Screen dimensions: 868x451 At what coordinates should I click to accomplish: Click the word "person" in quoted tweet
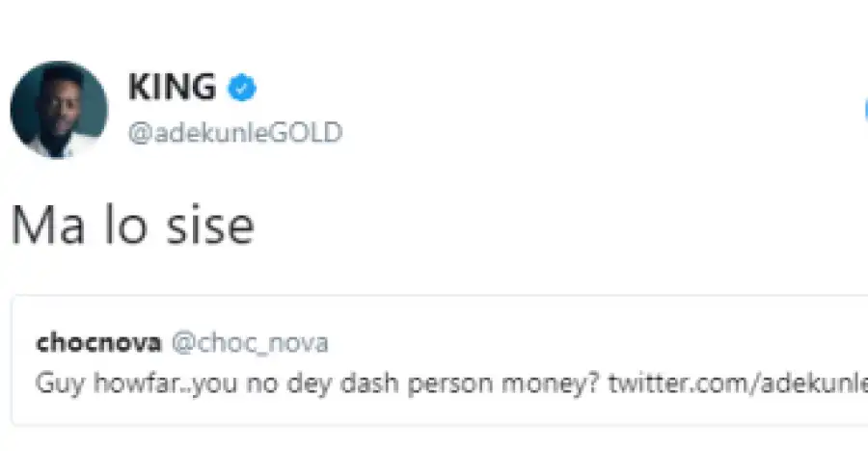click(x=450, y=384)
